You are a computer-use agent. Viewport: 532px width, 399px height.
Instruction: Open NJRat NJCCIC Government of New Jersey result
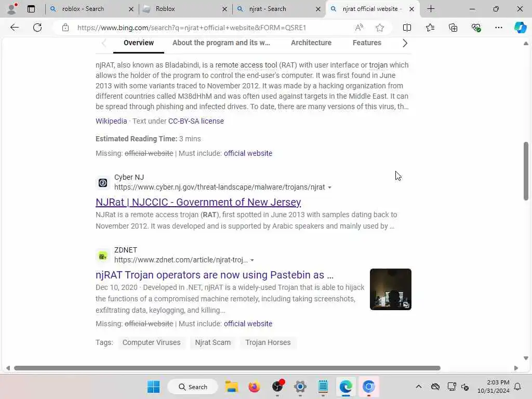[198, 202]
